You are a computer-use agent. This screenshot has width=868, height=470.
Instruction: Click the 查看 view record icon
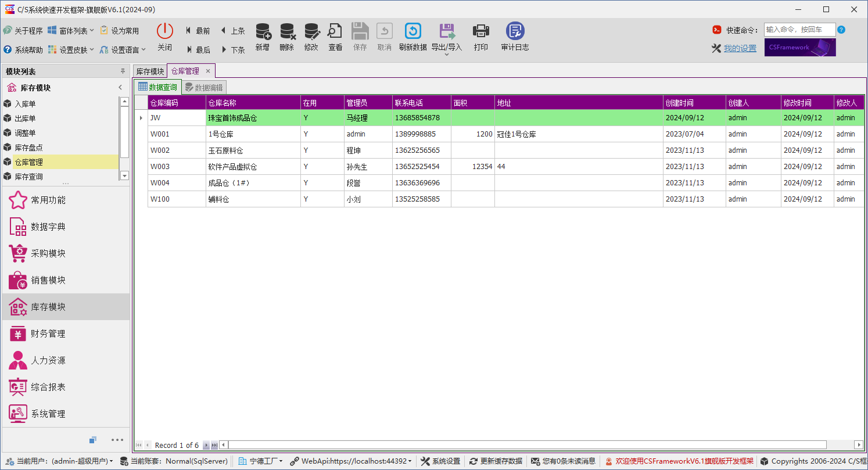[335, 31]
